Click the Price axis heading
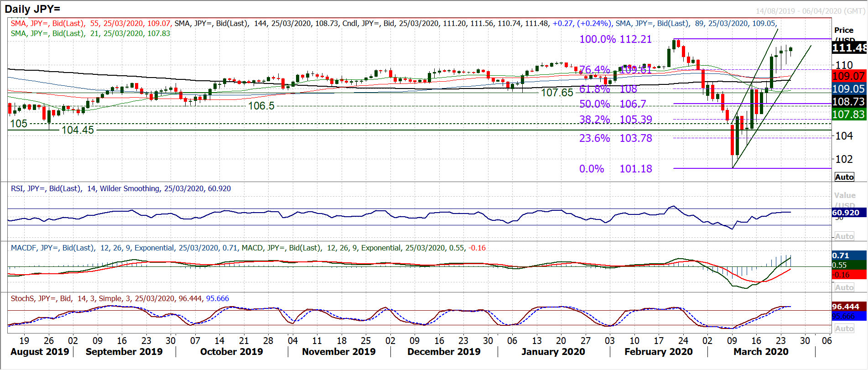The height and width of the screenshot is (370, 868). click(x=844, y=30)
